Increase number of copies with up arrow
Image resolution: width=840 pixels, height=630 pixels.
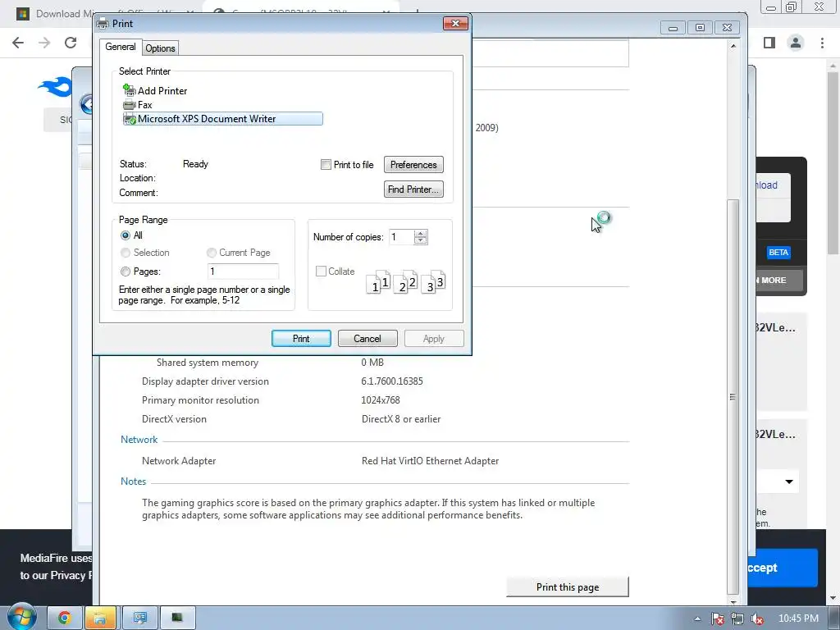coord(421,233)
